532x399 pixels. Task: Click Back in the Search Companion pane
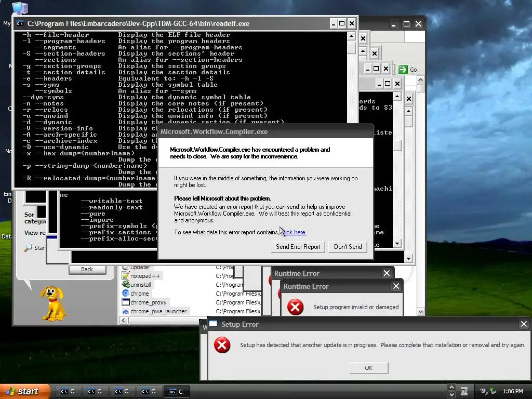point(87,269)
